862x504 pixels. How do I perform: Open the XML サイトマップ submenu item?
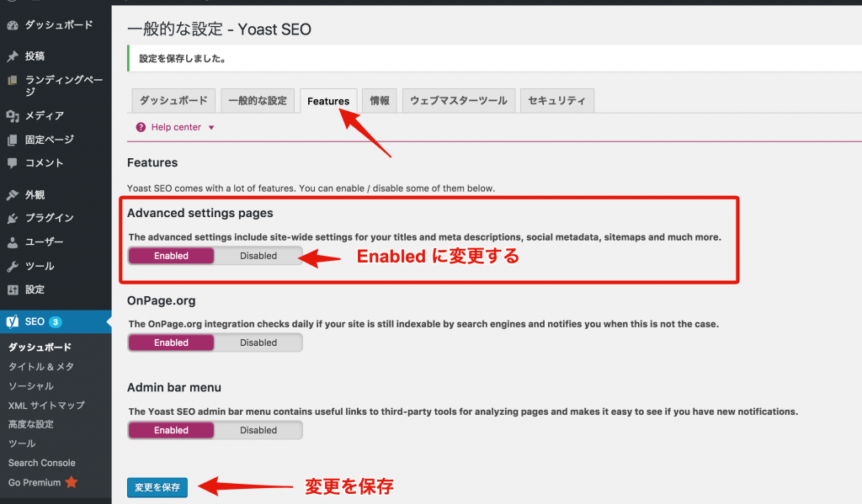pyautogui.click(x=46, y=406)
